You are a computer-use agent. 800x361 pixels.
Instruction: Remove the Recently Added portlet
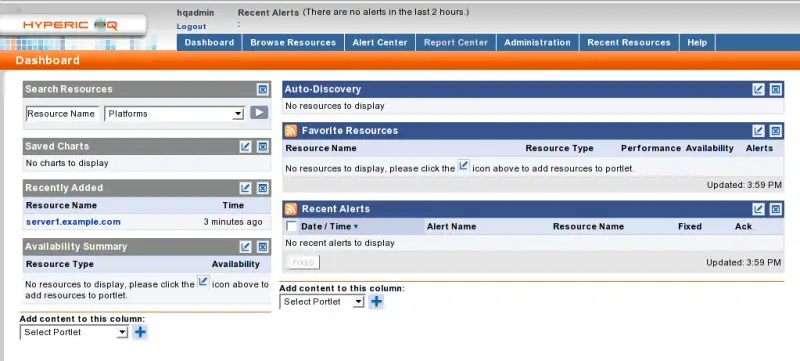[262, 188]
